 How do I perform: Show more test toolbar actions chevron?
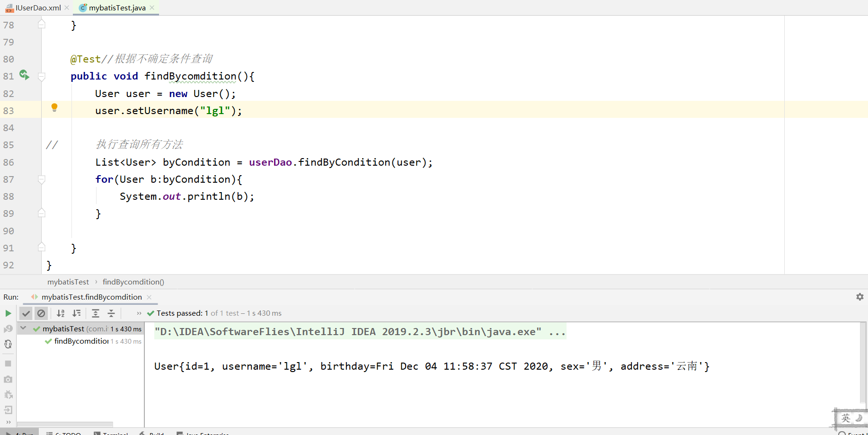coord(139,313)
